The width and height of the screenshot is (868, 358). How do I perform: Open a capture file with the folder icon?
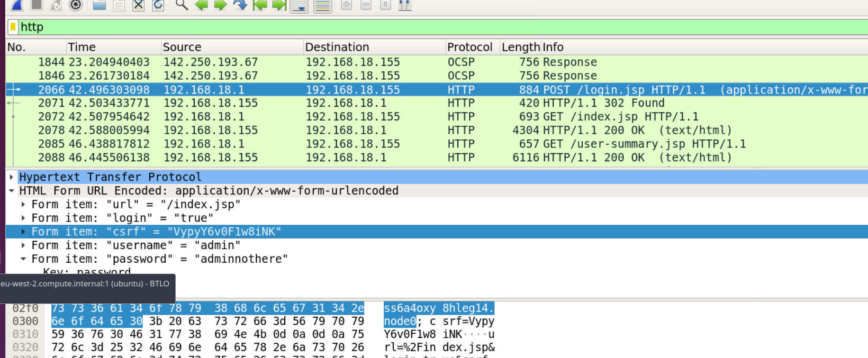99,5
